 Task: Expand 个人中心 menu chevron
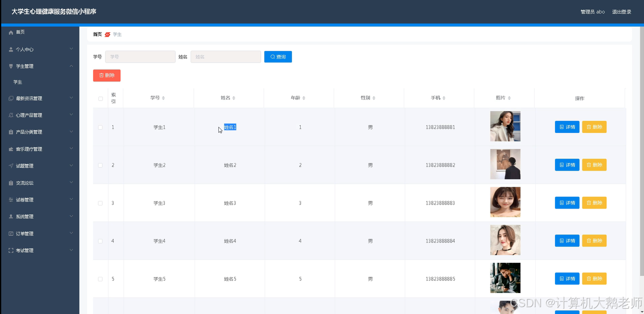click(71, 49)
